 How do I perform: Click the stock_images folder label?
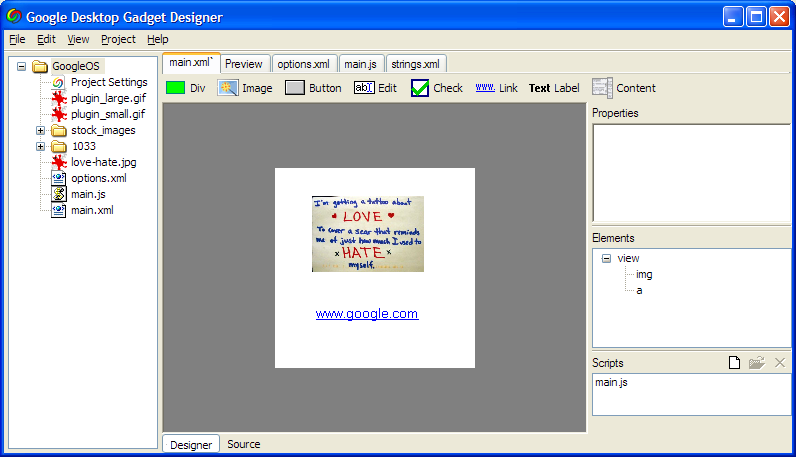point(103,130)
